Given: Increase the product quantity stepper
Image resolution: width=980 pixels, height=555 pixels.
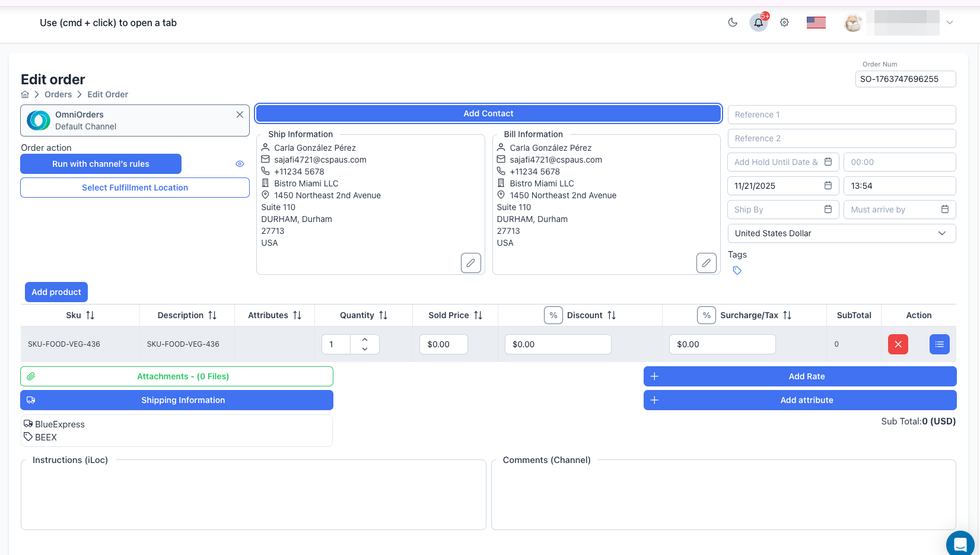Looking at the screenshot, I should (x=365, y=340).
